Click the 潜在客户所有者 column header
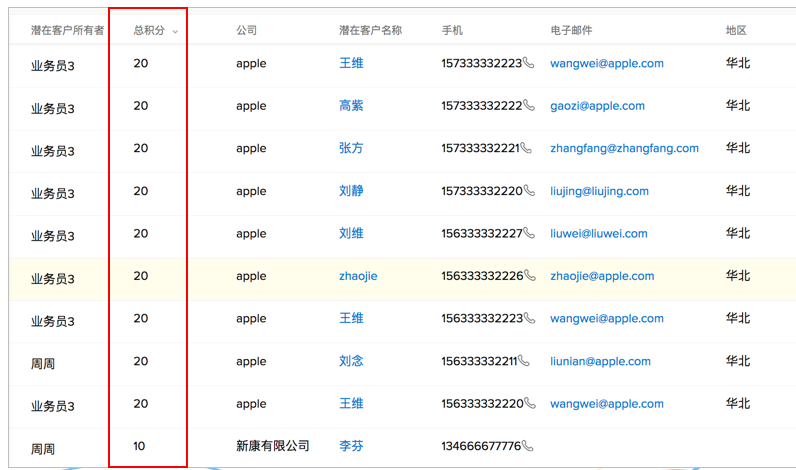796x470 pixels. (x=67, y=30)
